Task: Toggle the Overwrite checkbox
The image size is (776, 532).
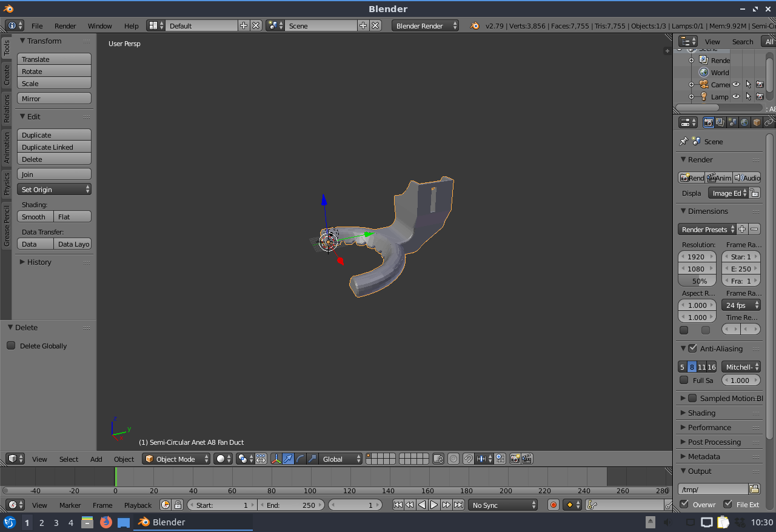Action: click(684, 504)
